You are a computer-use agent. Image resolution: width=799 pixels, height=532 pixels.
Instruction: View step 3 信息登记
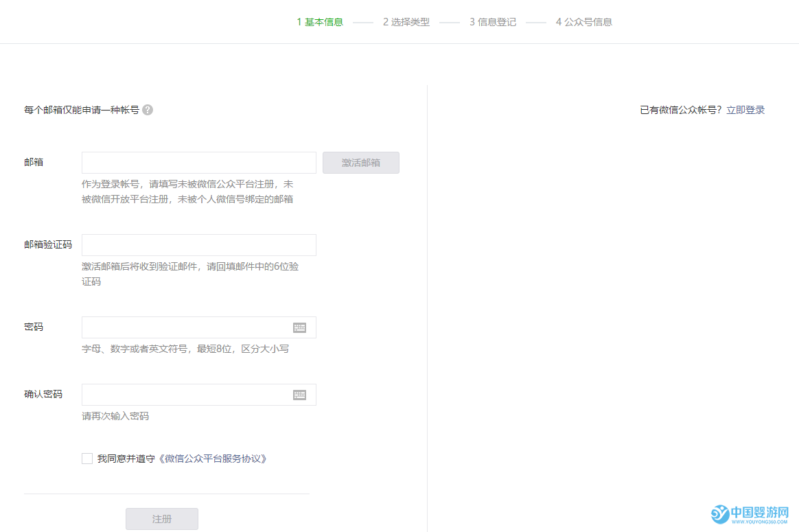[x=492, y=21]
